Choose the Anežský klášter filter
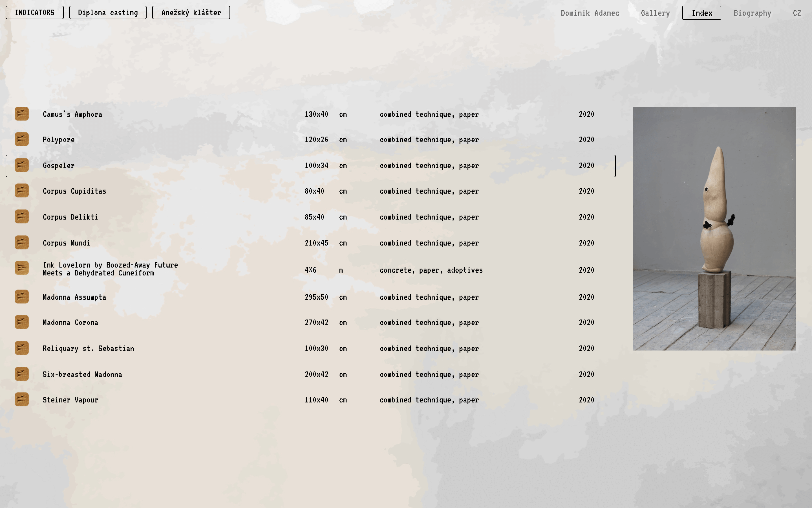This screenshot has height=508, width=812. coord(191,12)
